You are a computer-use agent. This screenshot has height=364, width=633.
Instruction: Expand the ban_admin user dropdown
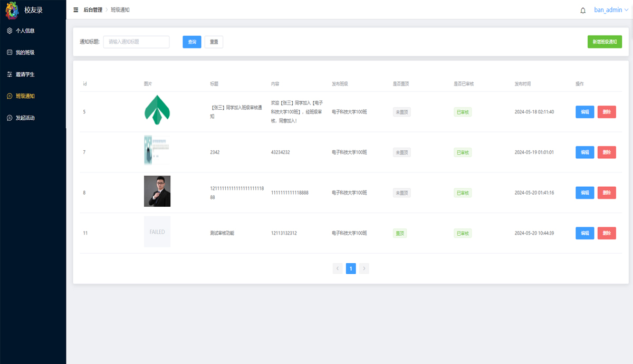pyautogui.click(x=611, y=10)
